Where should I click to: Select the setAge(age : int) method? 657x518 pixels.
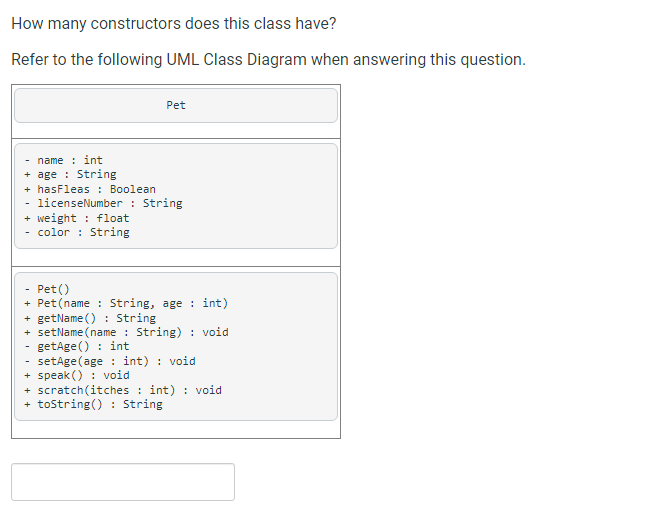pyautogui.click(x=110, y=361)
